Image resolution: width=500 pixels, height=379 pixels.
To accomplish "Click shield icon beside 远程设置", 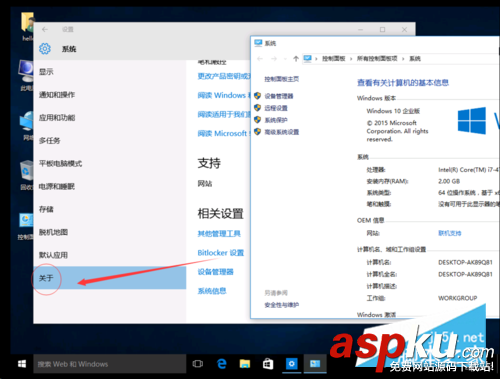I will (x=257, y=108).
